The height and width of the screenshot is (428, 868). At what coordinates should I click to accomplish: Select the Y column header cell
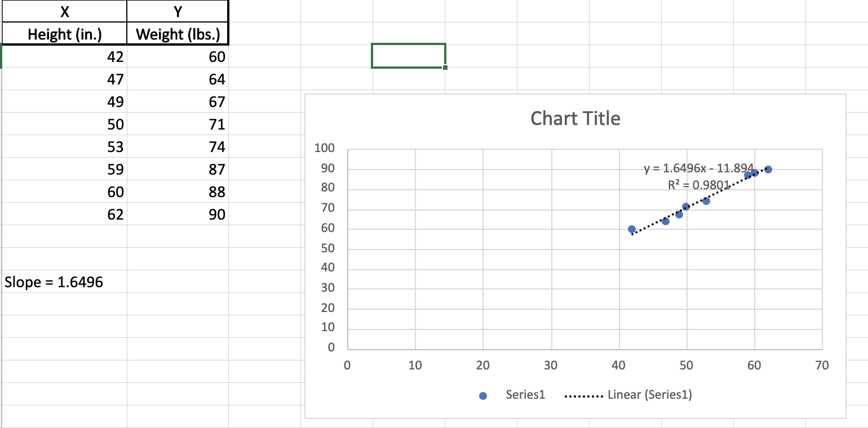pyautogui.click(x=178, y=11)
